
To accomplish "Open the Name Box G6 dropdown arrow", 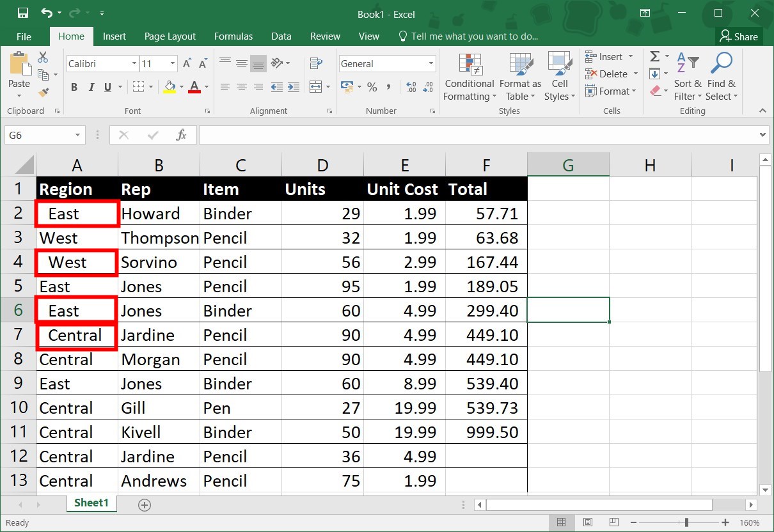I will [x=77, y=135].
